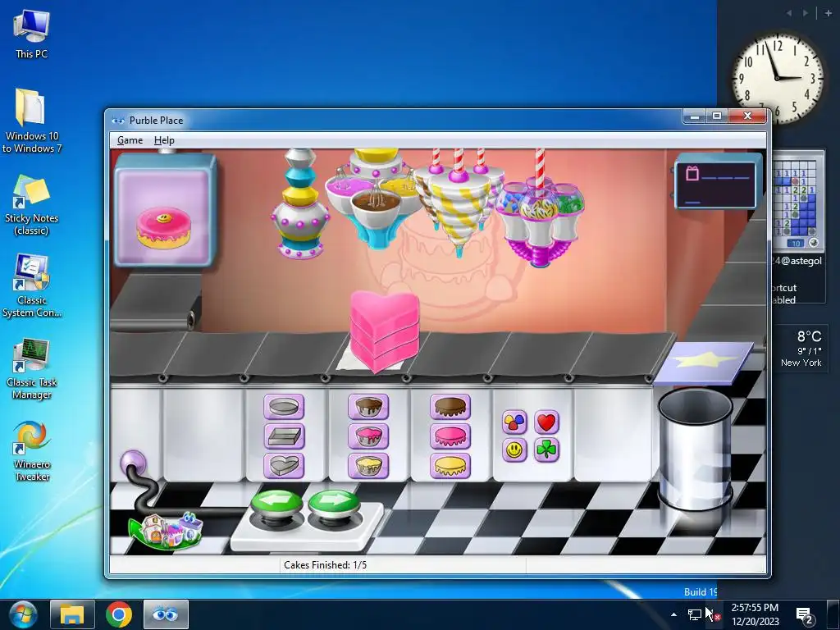Click the metal trash can
Screen dimensions: 840x630
click(x=695, y=449)
